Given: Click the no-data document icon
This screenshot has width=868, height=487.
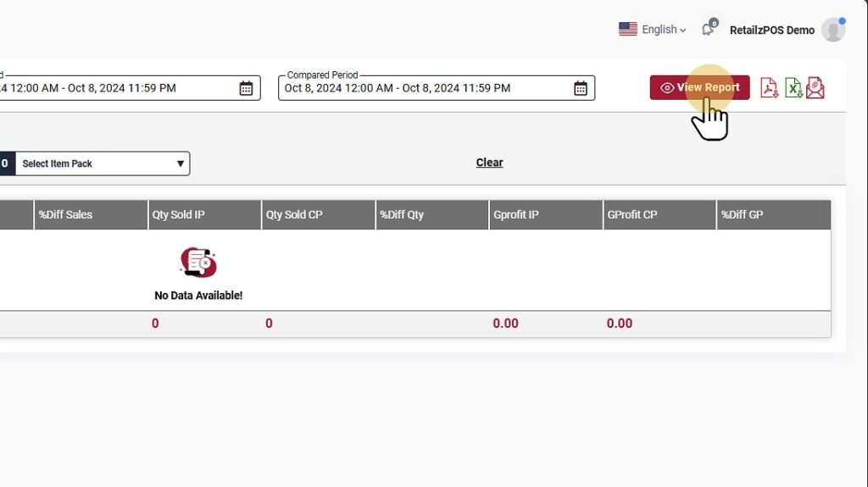Looking at the screenshot, I should (198, 263).
